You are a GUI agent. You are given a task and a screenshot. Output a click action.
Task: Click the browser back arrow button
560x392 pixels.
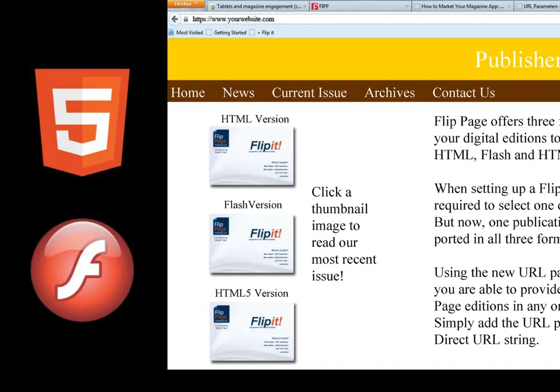(174, 19)
